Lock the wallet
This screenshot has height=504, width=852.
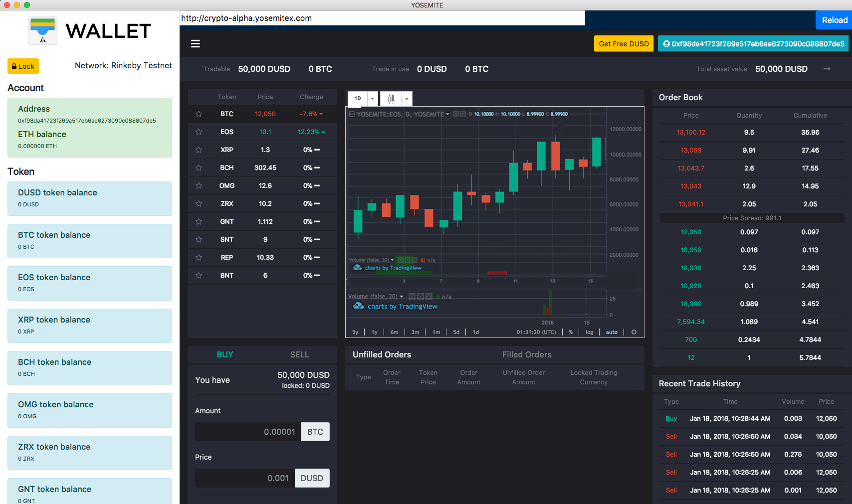click(x=23, y=66)
